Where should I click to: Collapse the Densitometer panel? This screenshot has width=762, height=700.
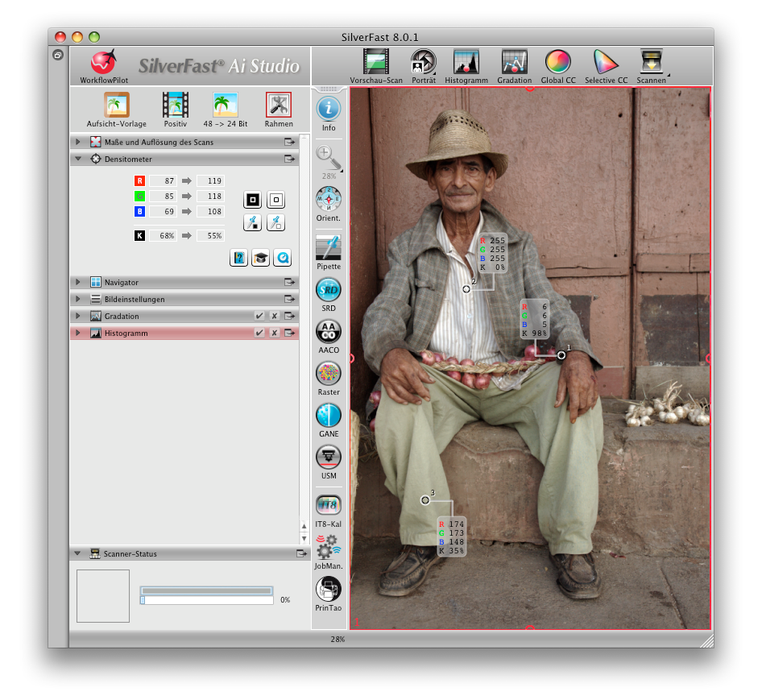(79, 159)
